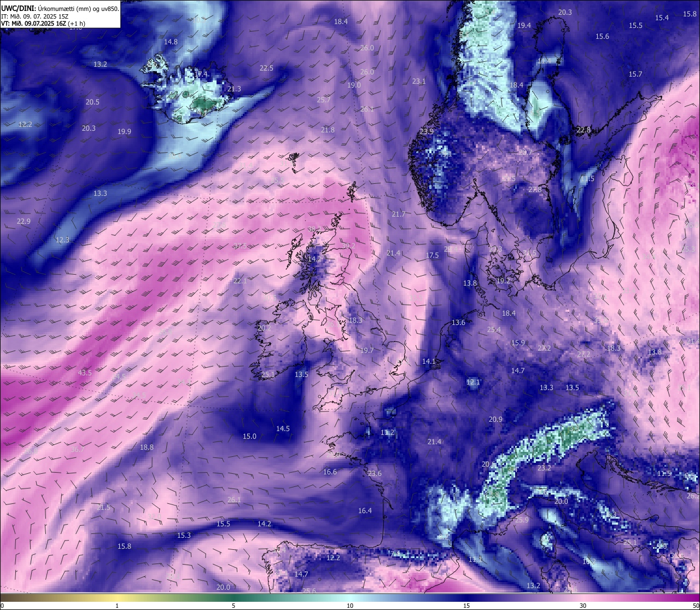This screenshot has height=610, width=700.
Task: Click the 15.3 map value
Action: coord(184,535)
